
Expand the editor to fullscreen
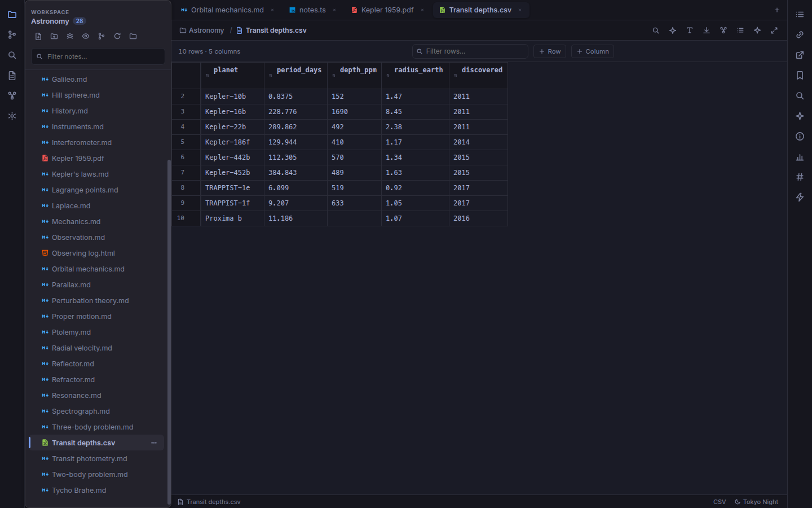click(774, 30)
